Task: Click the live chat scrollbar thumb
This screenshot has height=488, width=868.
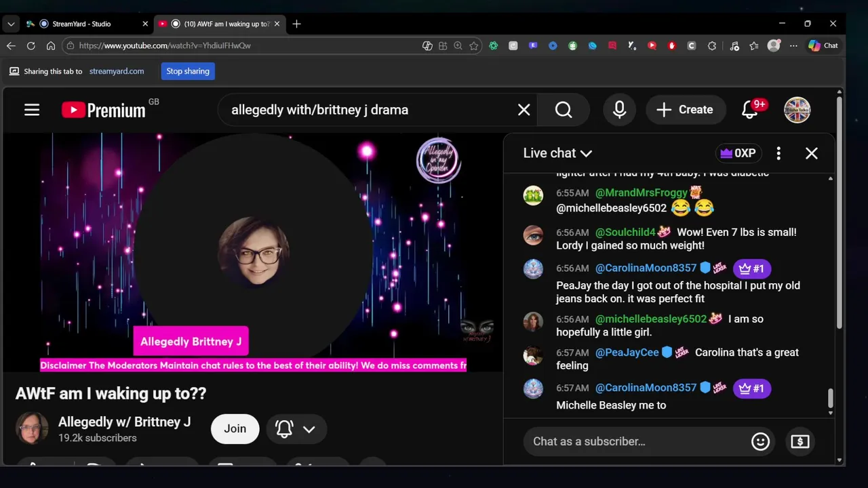Action: [x=830, y=399]
